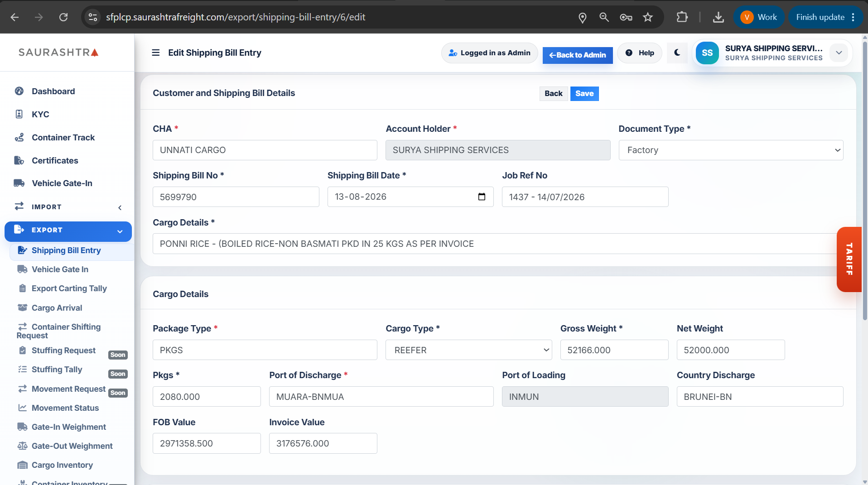Save the shipping bill entry
This screenshot has width=868, height=485.
(584, 93)
